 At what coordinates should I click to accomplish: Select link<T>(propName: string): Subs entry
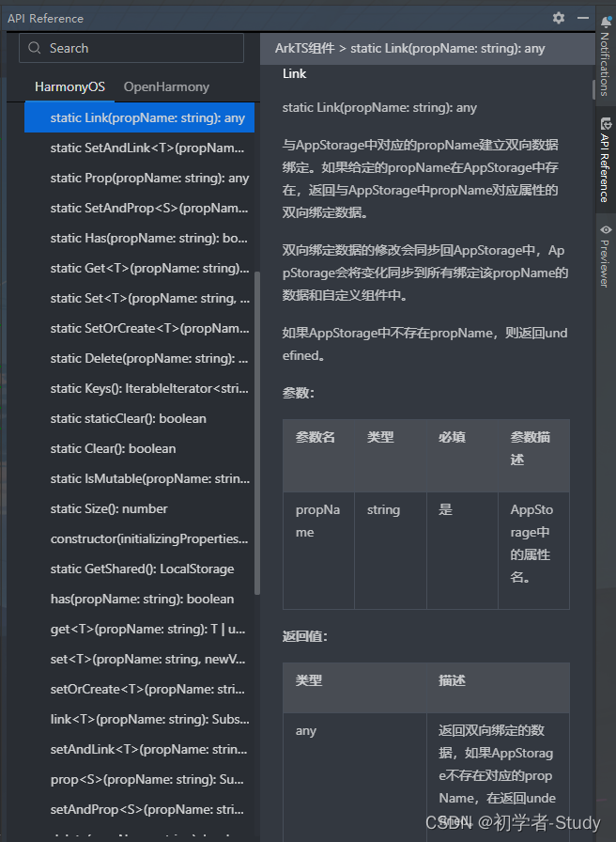tap(140, 719)
